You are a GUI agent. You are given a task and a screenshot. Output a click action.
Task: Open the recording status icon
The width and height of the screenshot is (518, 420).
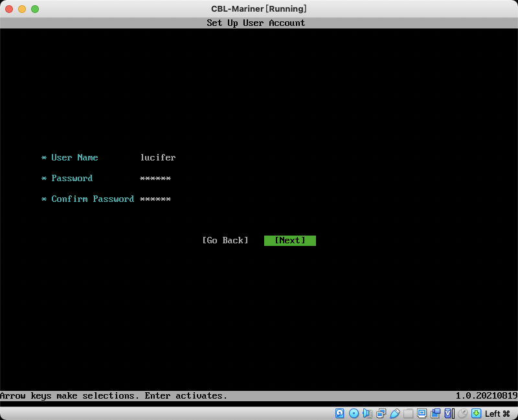click(435, 413)
